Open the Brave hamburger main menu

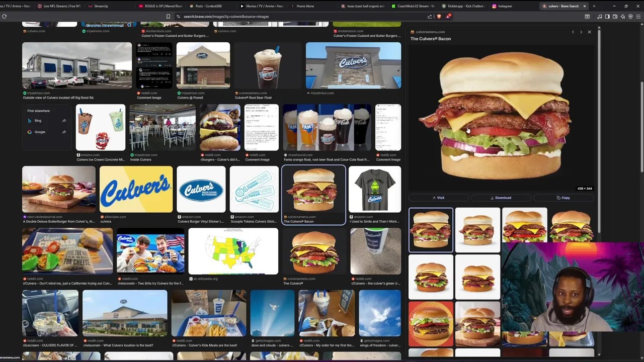coord(638,16)
